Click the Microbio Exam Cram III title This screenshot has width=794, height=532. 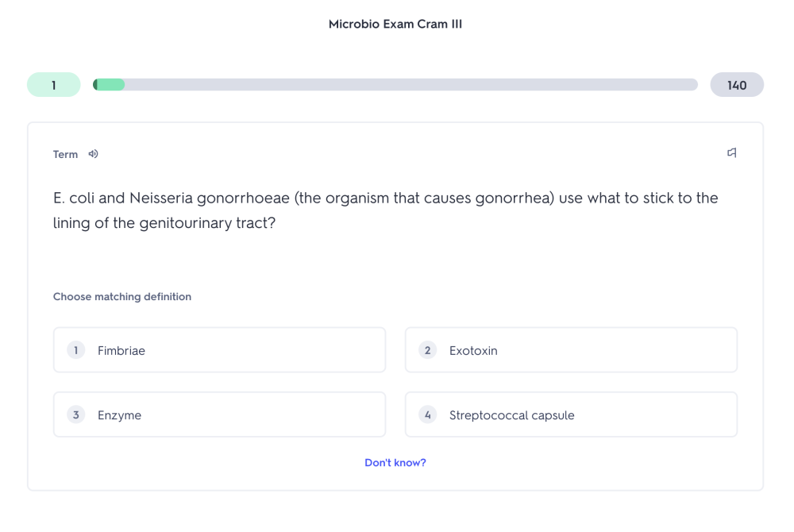pos(395,24)
